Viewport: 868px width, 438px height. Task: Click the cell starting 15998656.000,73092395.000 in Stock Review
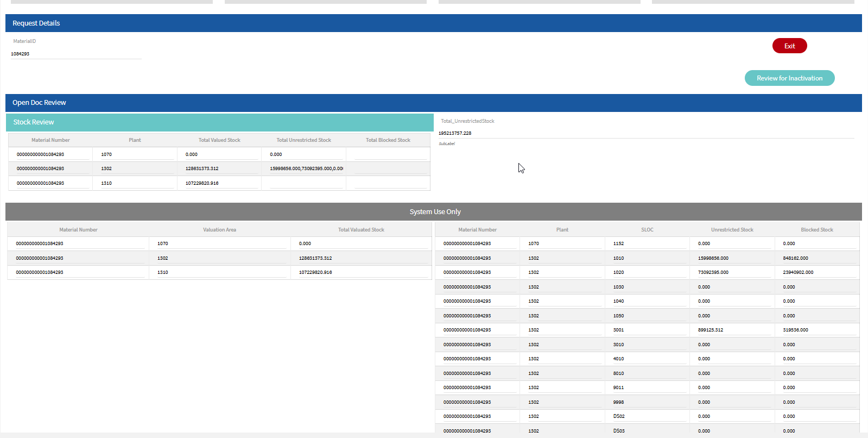click(x=306, y=168)
